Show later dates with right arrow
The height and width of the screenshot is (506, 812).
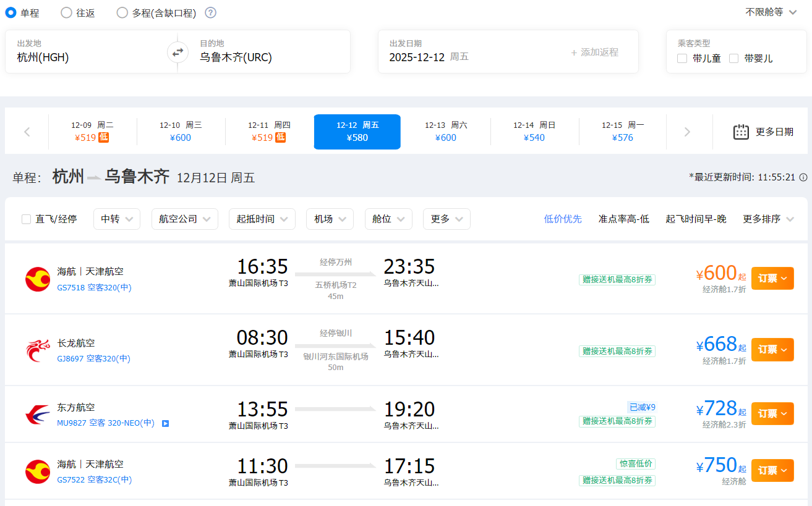687,132
